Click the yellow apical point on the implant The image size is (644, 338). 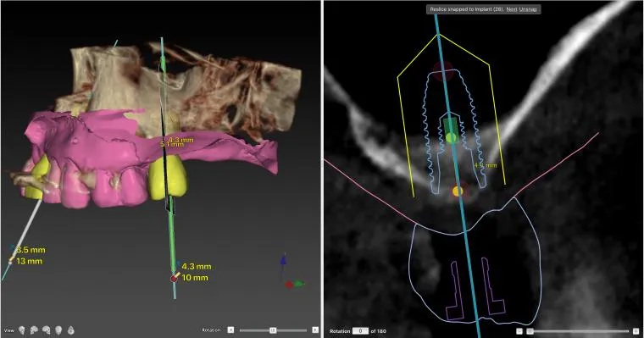(x=451, y=137)
